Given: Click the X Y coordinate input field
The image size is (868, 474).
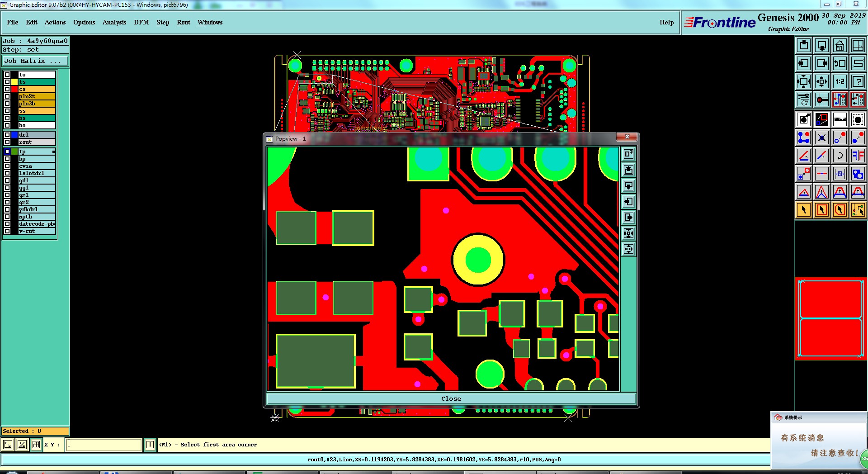Looking at the screenshot, I should (x=104, y=445).
